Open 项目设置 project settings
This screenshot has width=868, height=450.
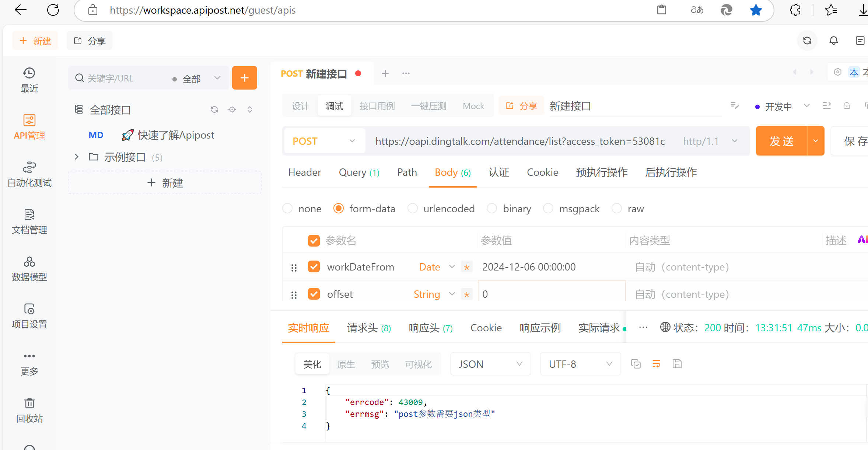pos(29,315)
